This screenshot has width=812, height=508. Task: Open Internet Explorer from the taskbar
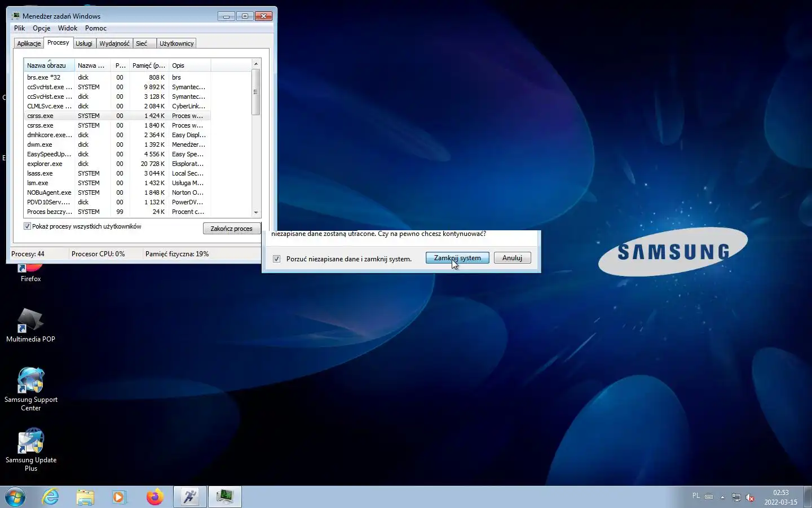click(51, 497)
